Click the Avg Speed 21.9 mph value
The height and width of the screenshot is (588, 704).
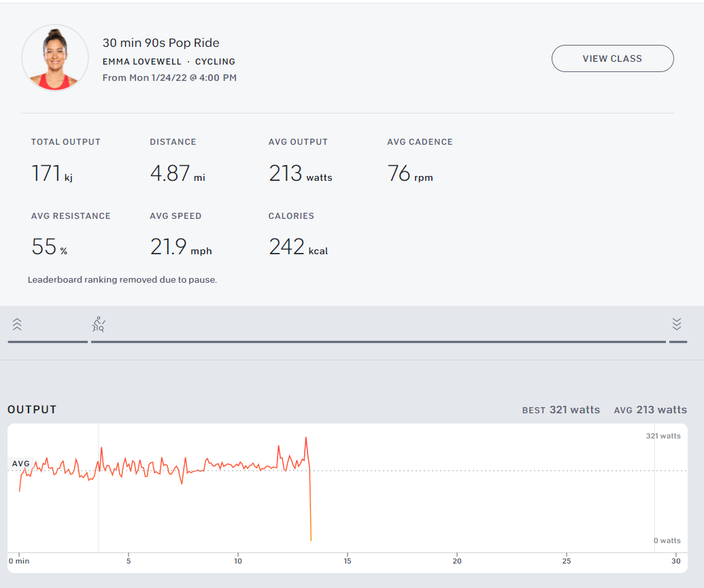[x=181, y=246]
